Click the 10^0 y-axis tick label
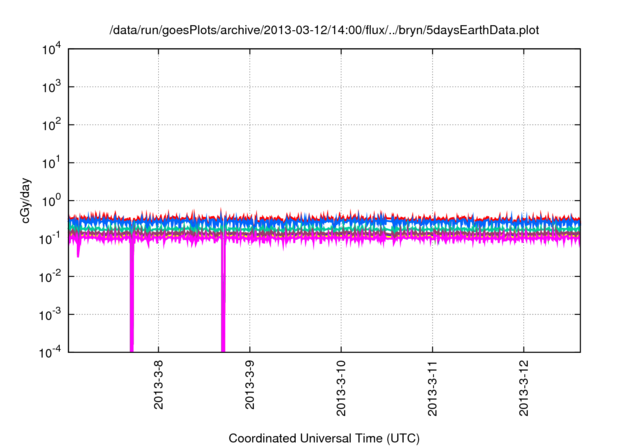The height and width of the screenshot is (448, 640). (x=51, y=201)
